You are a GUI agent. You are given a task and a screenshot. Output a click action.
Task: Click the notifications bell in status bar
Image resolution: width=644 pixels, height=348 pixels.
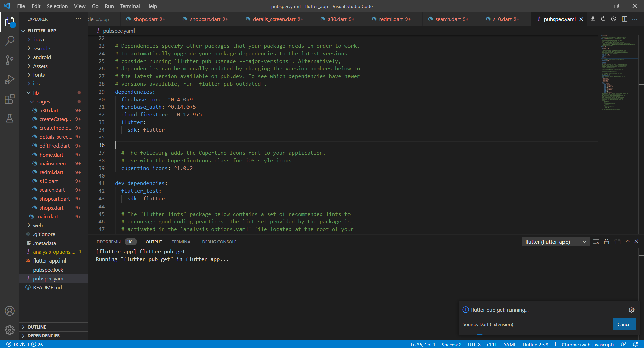[x=635, y=344]
